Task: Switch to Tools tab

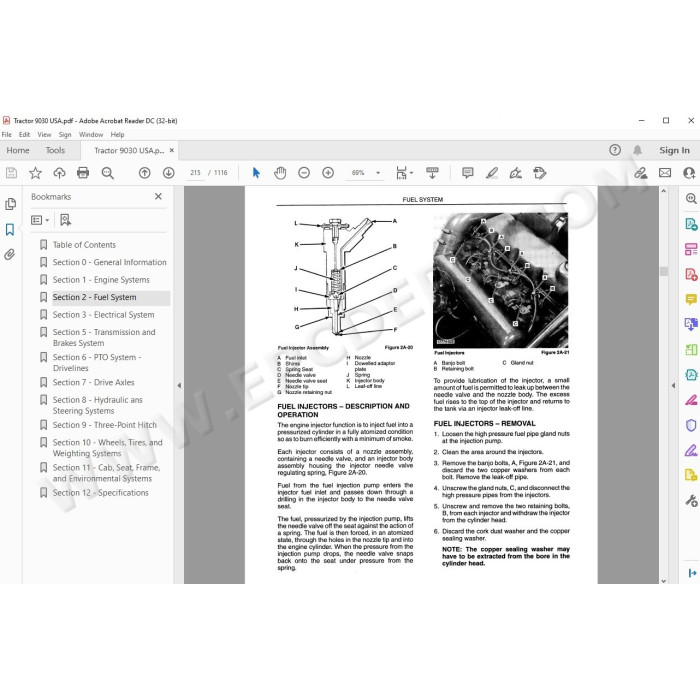Action: point(55,150)
